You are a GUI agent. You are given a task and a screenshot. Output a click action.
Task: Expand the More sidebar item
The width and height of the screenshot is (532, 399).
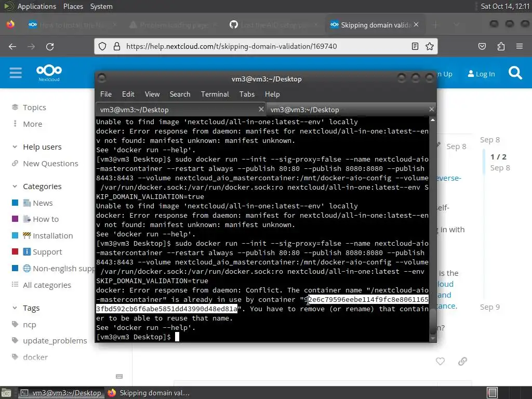pyautogui.click(x=33, y=124)
